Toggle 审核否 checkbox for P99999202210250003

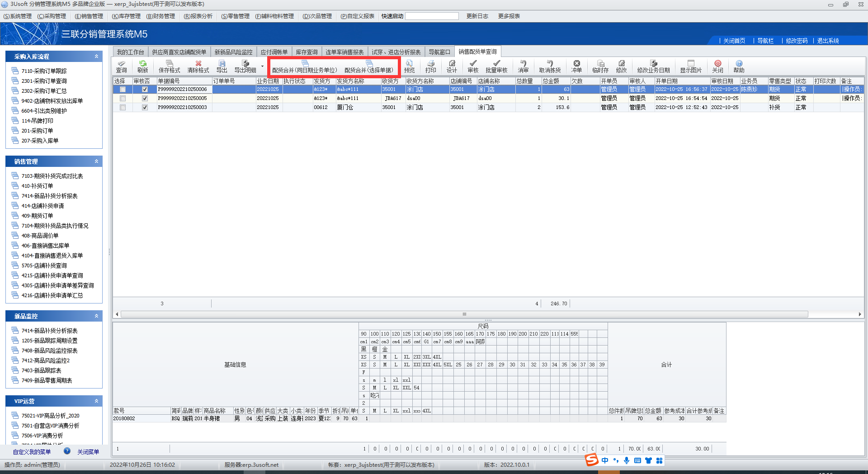[145, 107]
